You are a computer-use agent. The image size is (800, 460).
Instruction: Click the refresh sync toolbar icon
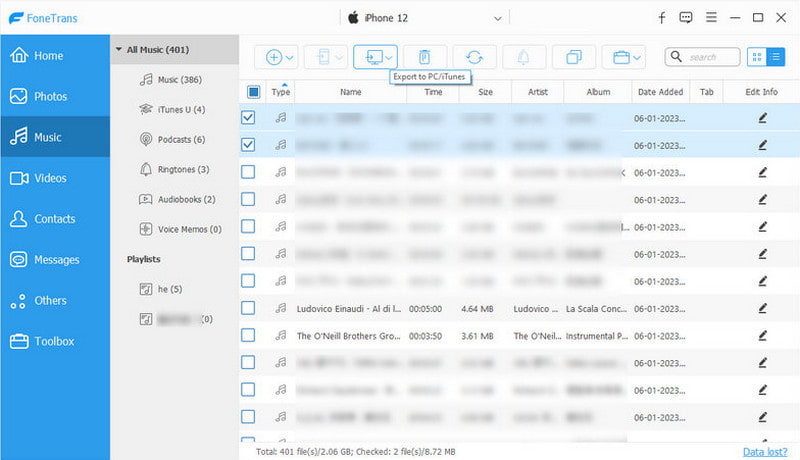click(475, 57)
